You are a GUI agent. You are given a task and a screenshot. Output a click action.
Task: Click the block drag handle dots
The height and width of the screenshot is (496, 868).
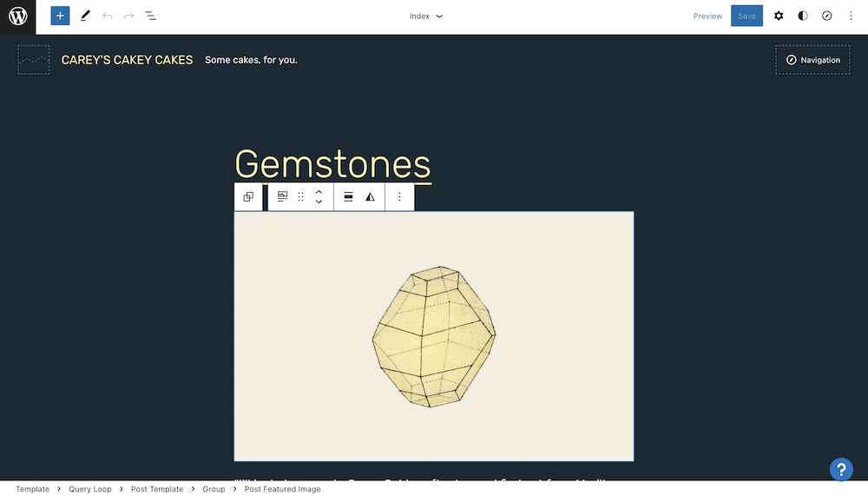(301, 197)
